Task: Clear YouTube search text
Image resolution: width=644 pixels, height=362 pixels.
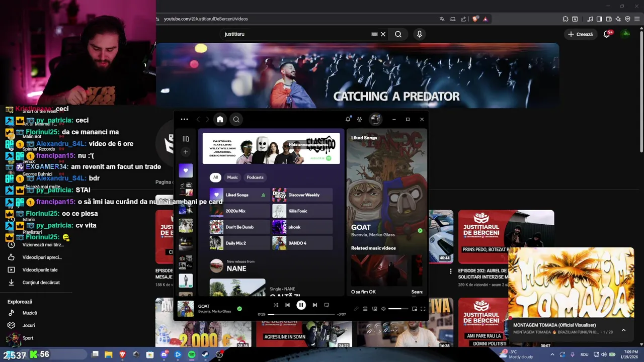Action: [x=383, y=34]
